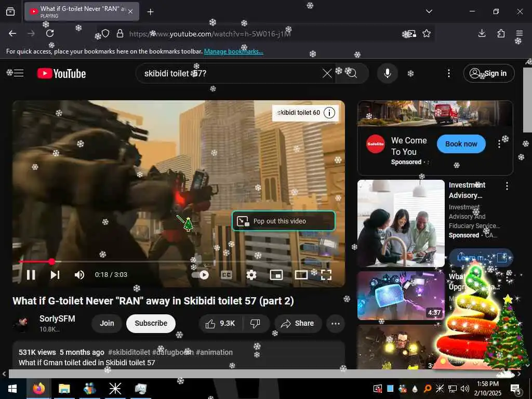Click the #animation hashtag

point(214,352)
